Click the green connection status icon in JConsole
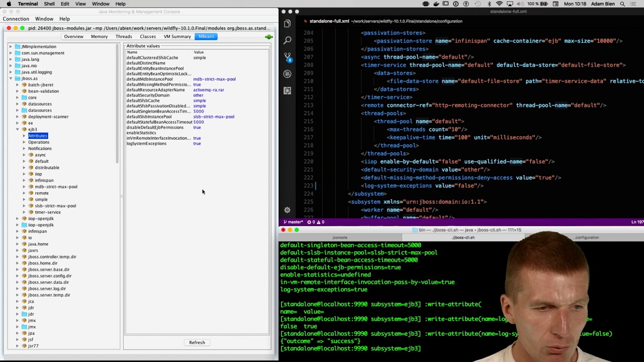 tap(269, 37)
